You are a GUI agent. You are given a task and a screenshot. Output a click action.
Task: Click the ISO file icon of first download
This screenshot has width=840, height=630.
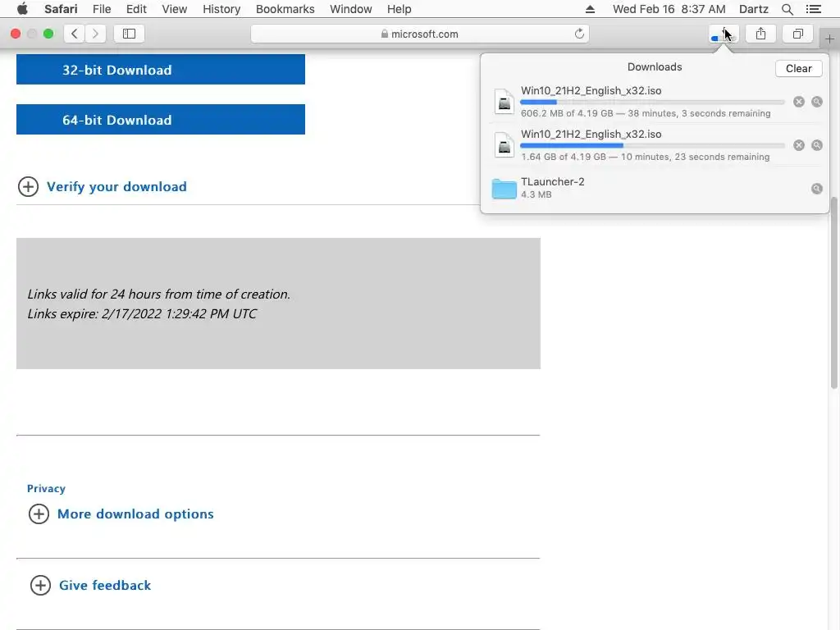coord(504,102)
